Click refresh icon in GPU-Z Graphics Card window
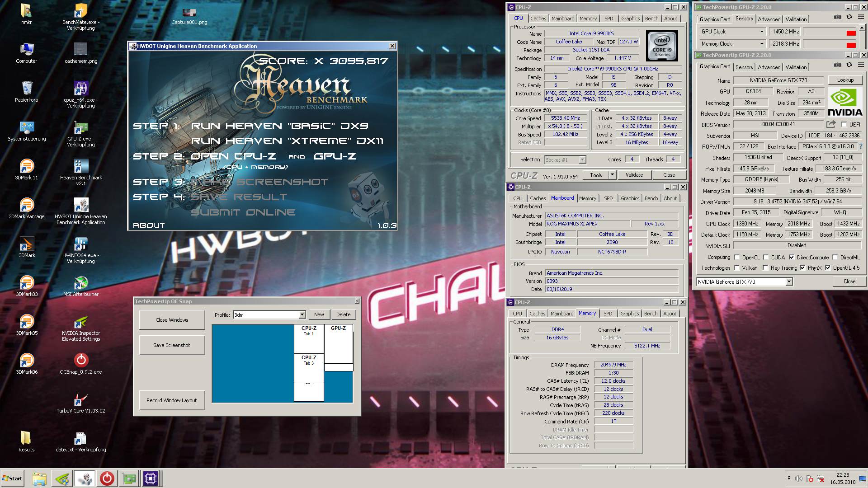The height and width of the screenshot is (488, 868). point(849,65)
